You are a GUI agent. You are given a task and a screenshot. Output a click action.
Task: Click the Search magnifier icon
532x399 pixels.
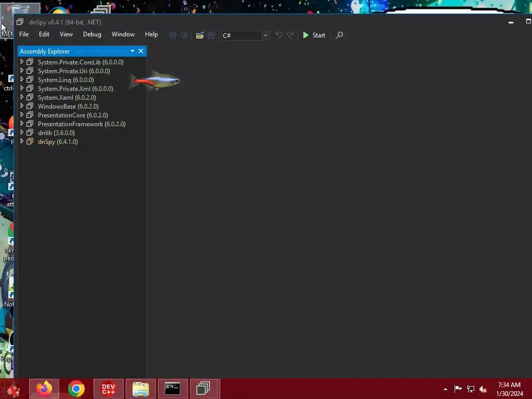339,35
